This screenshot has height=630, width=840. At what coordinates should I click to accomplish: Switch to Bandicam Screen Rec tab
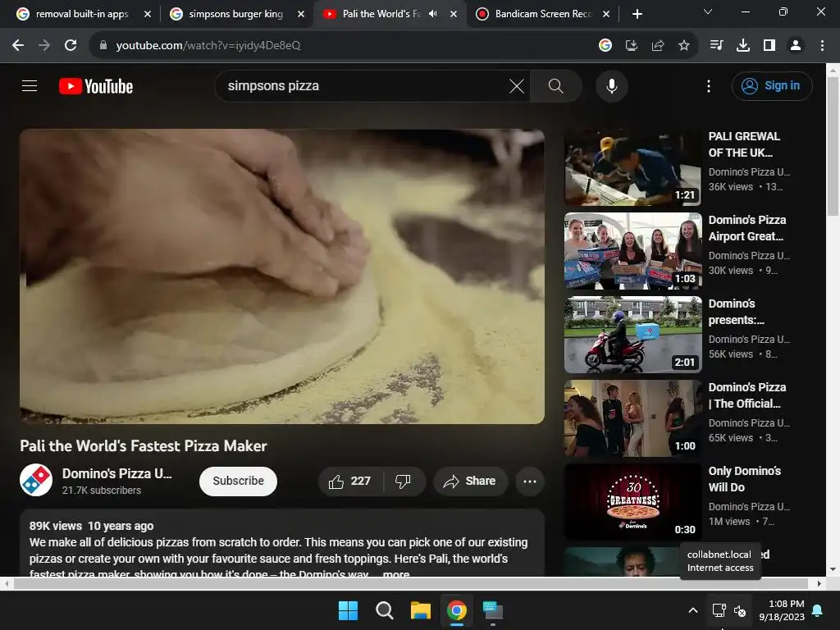tap(542, 14)
